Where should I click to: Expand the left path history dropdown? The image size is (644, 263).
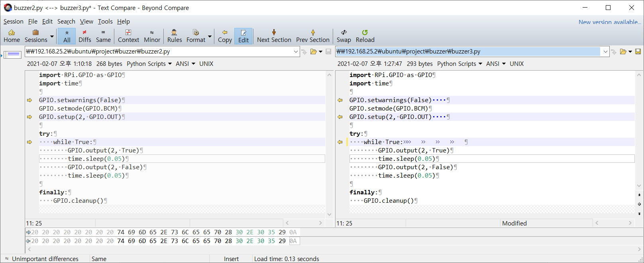point(296,51)
